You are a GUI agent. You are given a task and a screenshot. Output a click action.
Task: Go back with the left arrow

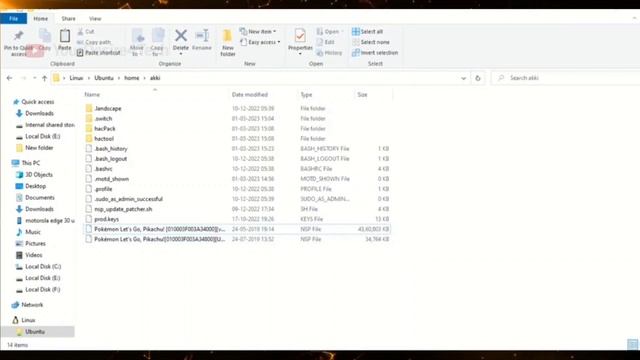pos(9,78)
